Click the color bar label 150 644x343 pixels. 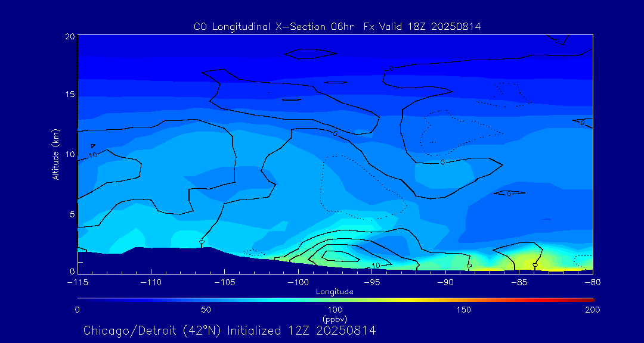[463, 310]
